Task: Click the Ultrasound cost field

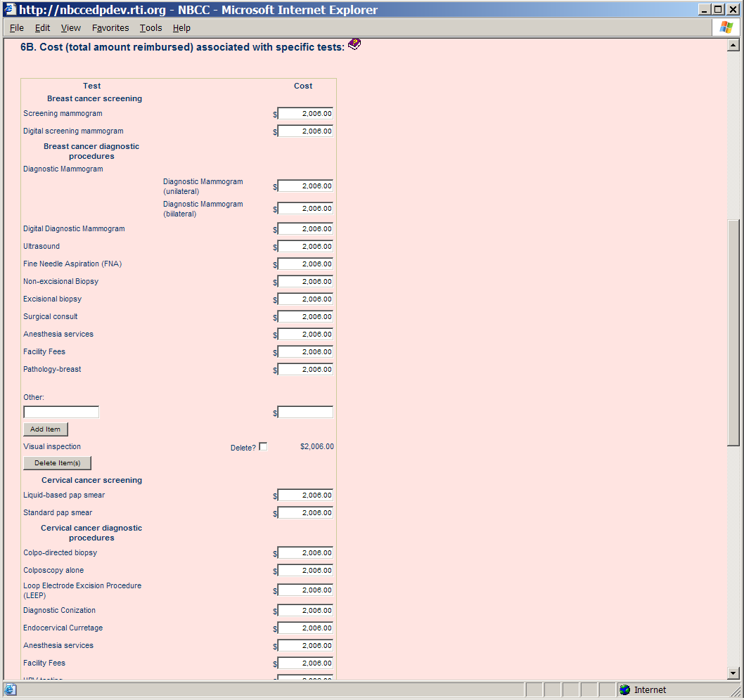Action: click(305, 247)
